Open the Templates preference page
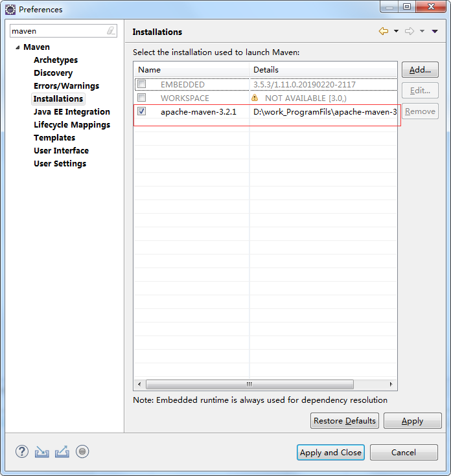 [54, 138]
